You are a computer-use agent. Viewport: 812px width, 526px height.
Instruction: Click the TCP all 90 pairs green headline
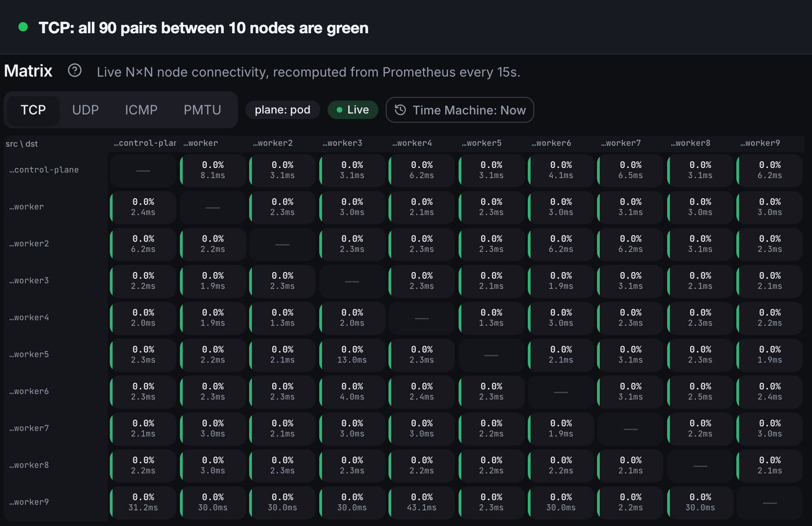(x=203, y=28)
